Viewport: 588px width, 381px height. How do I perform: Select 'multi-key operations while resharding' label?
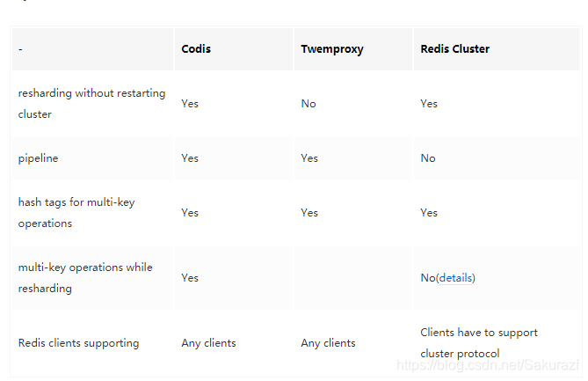85,278
